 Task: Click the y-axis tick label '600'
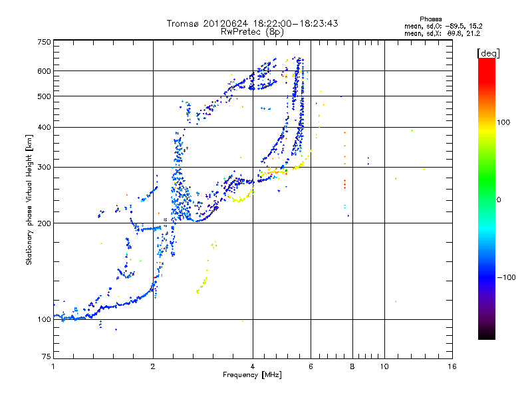[44, 71]
